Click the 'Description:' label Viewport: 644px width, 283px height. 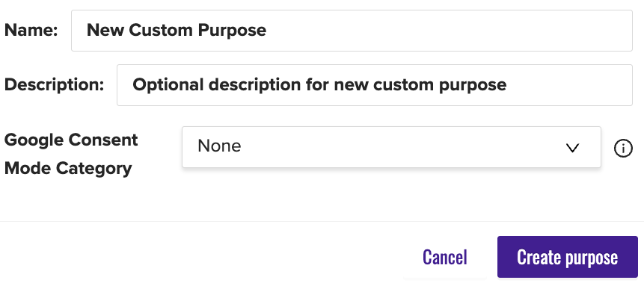(x=54, y=85)
